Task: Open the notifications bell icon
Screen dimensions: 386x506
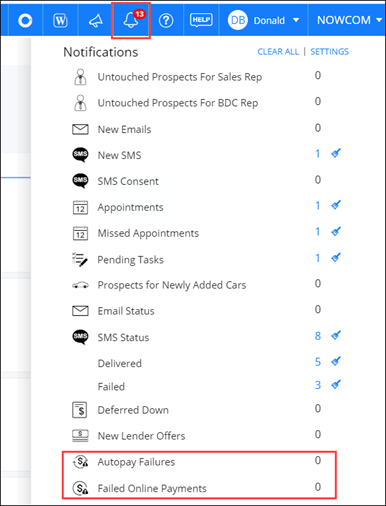Action: click(x=131, y=21)
